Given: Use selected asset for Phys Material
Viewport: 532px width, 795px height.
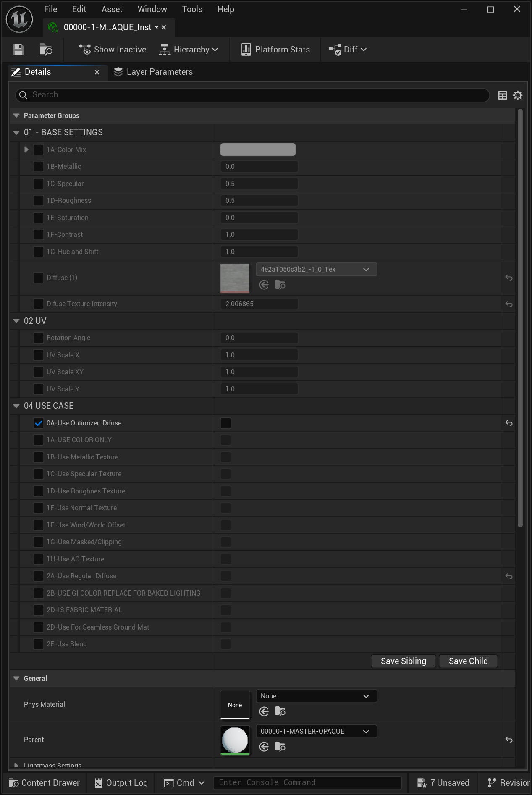Looking at the screenshot, I should [264, 711].
